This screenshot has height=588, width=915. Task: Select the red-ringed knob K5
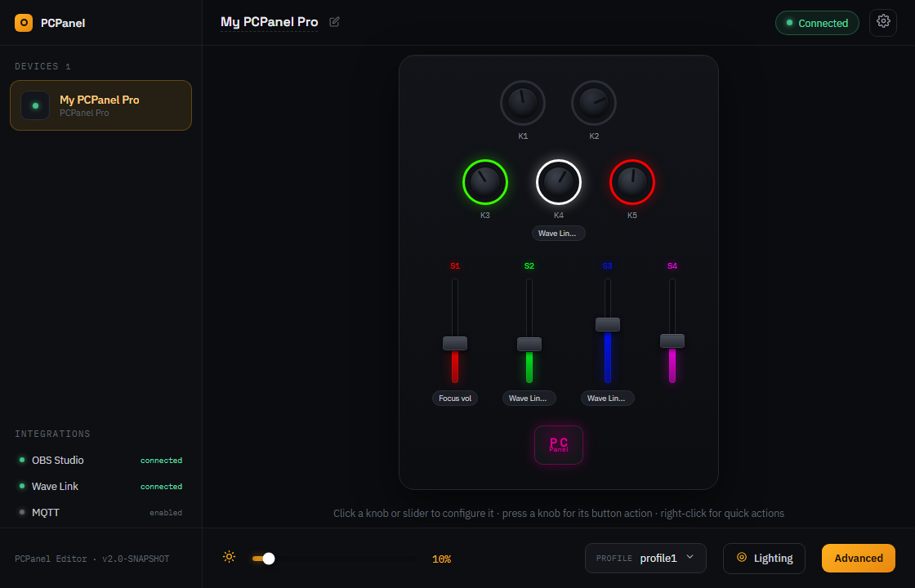pyautogui.click(x=632, y=182)
